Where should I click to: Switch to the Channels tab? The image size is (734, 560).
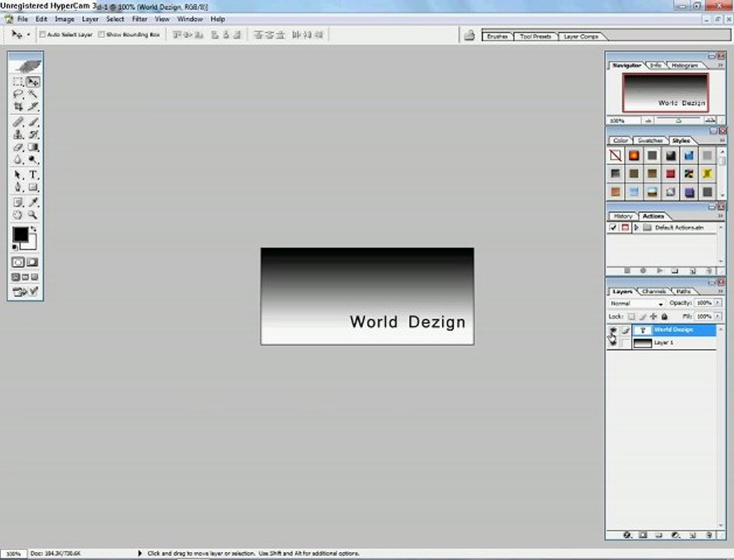pyautogui.click(x=654, y=292)
